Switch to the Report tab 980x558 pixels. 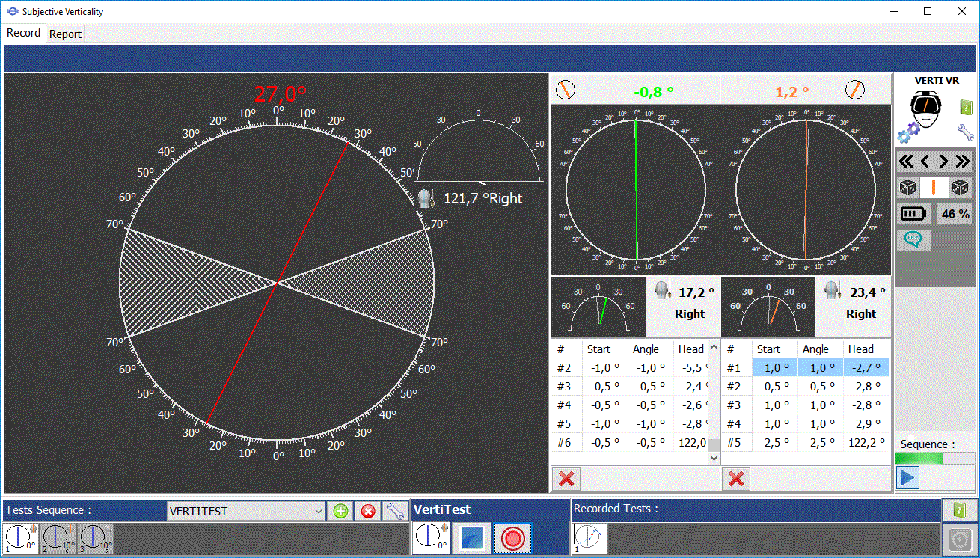pyautogui.click(x=65, y=34)
